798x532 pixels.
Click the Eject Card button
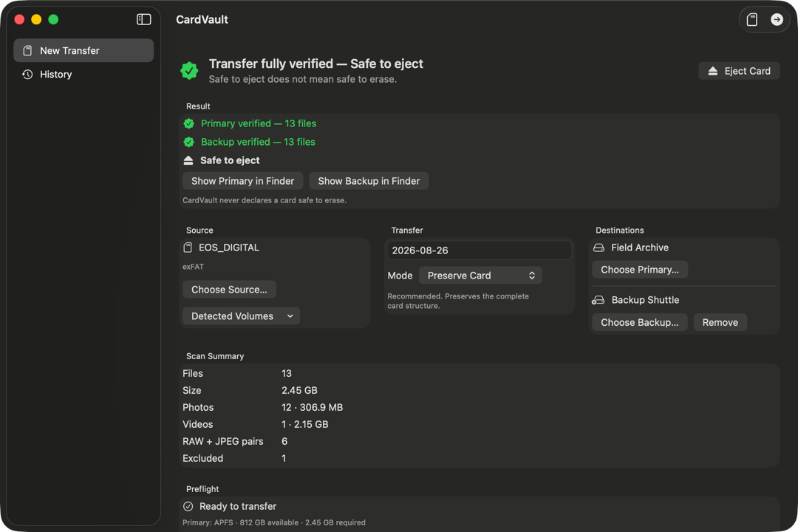coord(739,71)
